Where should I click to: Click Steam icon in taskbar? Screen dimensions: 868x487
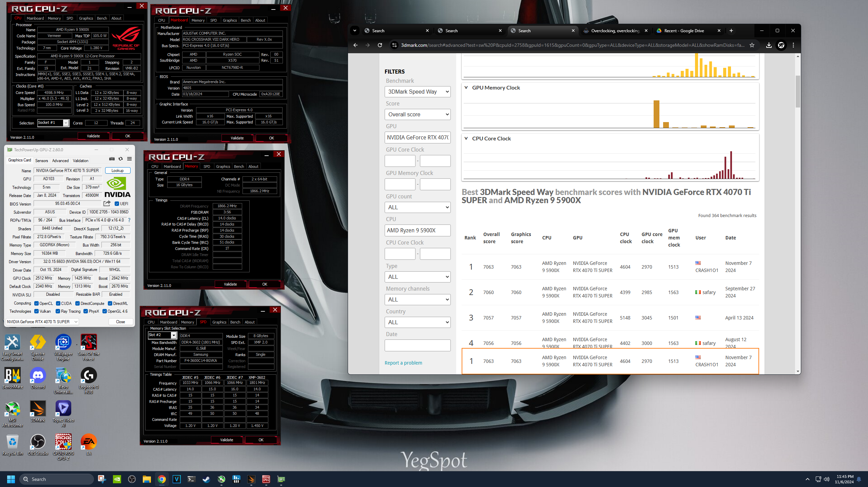[206, 479]
